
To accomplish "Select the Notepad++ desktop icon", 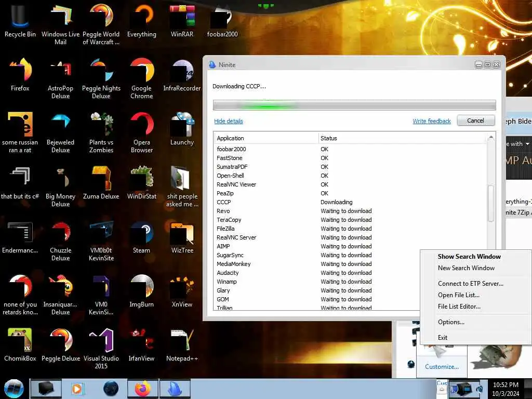I will (182, 345).
